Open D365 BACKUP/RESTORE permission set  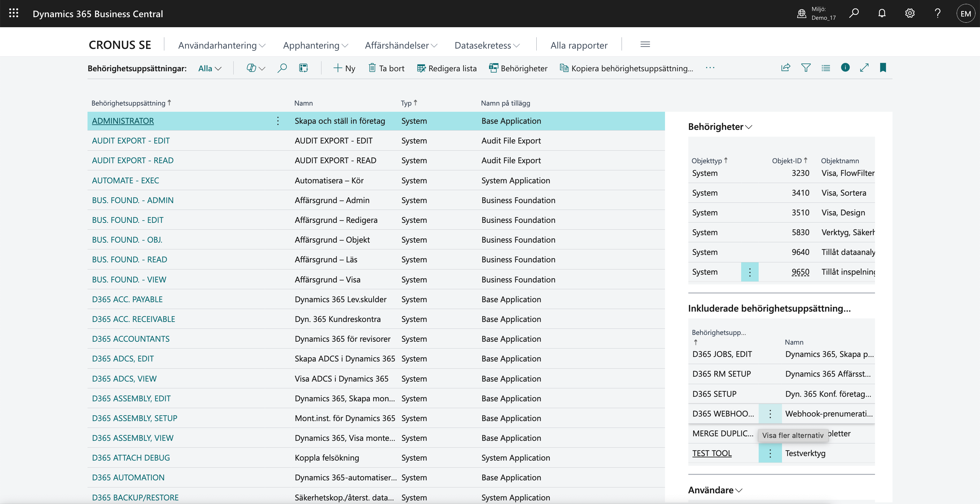coord(135,498)
